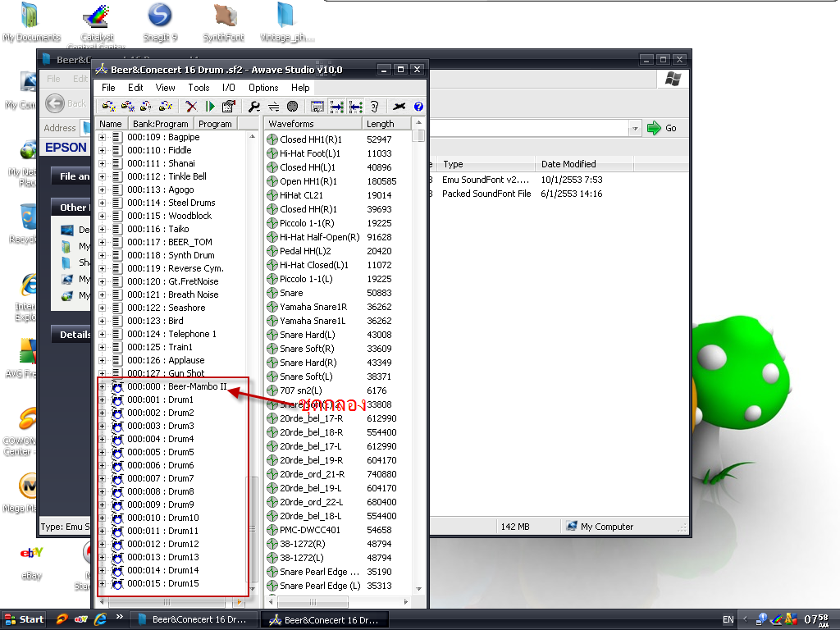
Task: Expand the 000:126 : Applause node
Action: [102, 361]
